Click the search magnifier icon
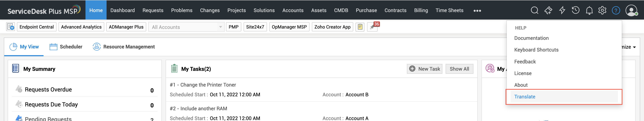Viewport: 644px width, 121px height. click(x=534, y=10)
